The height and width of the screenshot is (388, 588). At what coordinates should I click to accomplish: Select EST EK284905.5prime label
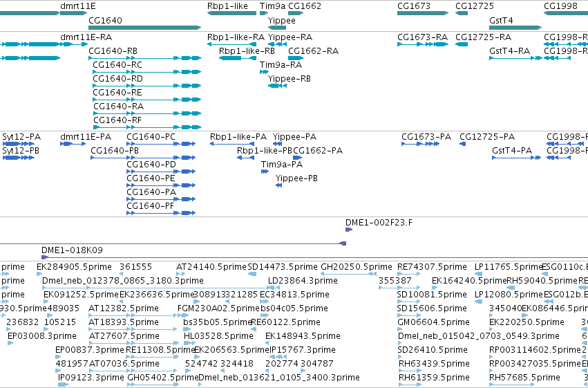[x=74, y=267]
